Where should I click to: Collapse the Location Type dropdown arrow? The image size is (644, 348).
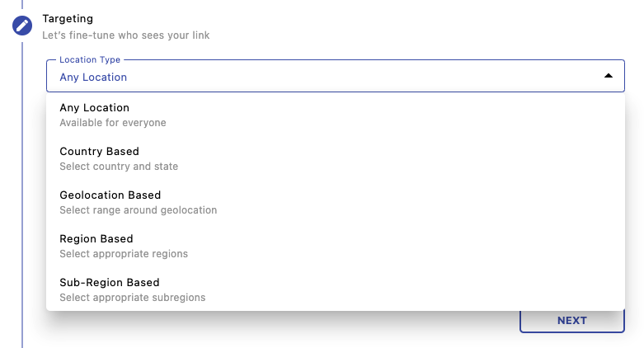pyautogui.click(x=608, y=76)
